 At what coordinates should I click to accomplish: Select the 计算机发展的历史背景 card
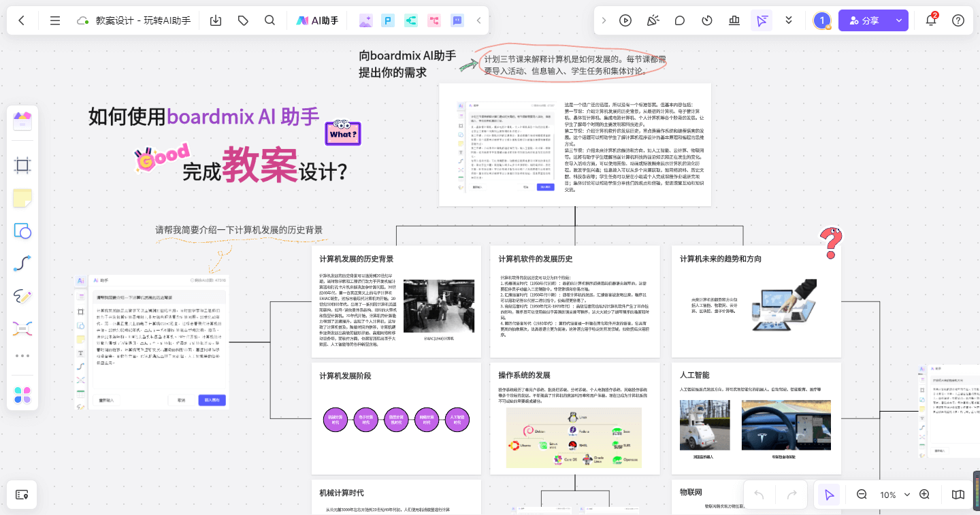coord(395,301)
